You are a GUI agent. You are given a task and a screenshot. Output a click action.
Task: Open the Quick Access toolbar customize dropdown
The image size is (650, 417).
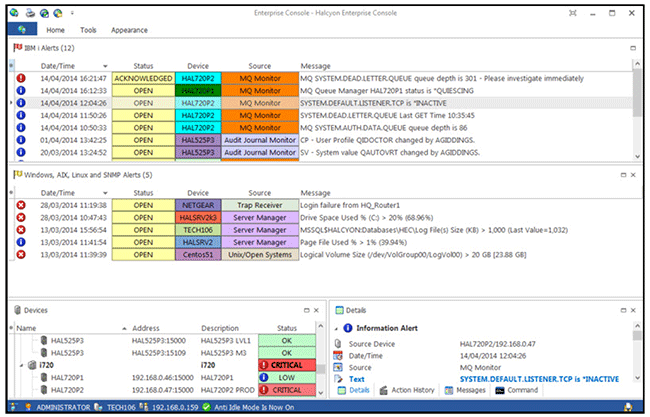[72, 13]
